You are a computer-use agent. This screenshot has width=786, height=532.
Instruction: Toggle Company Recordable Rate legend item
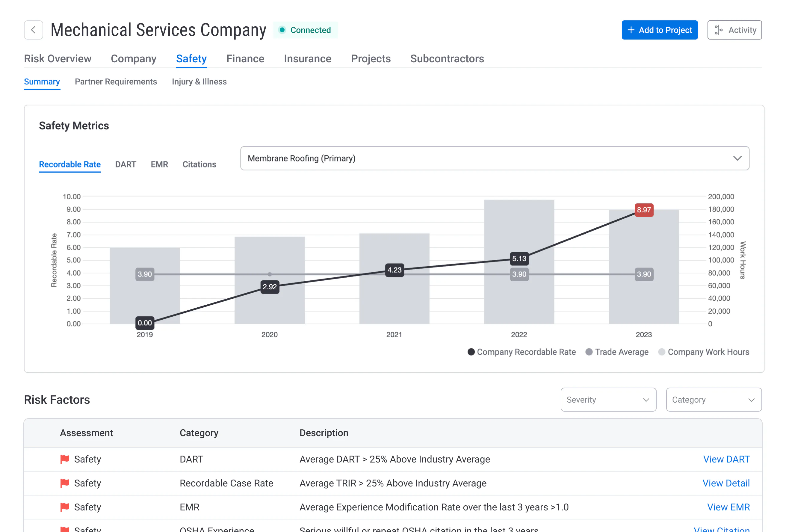[x=522, y=352]
